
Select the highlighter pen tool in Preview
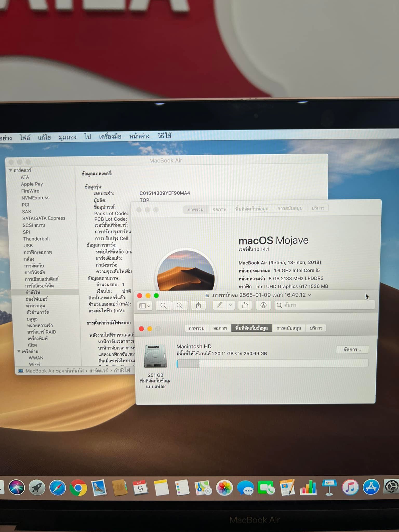(x=220, y=305)
